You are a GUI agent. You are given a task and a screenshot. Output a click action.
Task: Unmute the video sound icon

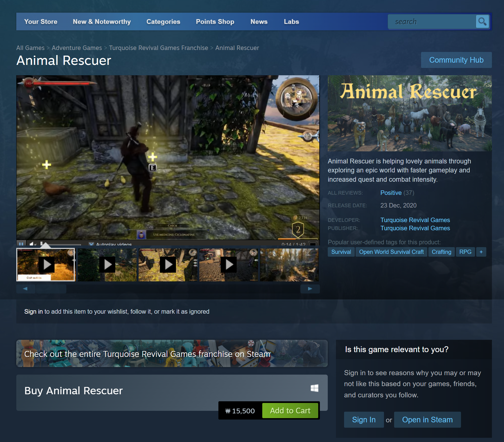[33, 244]
